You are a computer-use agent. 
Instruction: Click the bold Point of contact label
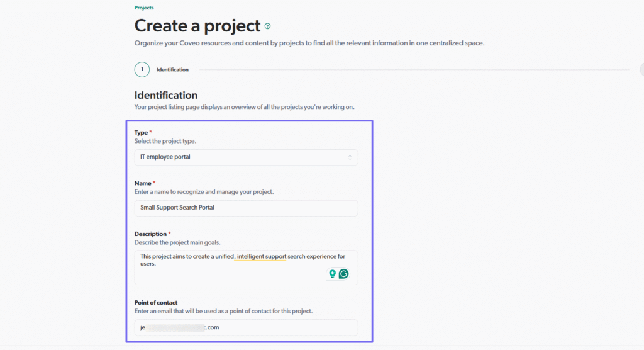pos(155,303)
